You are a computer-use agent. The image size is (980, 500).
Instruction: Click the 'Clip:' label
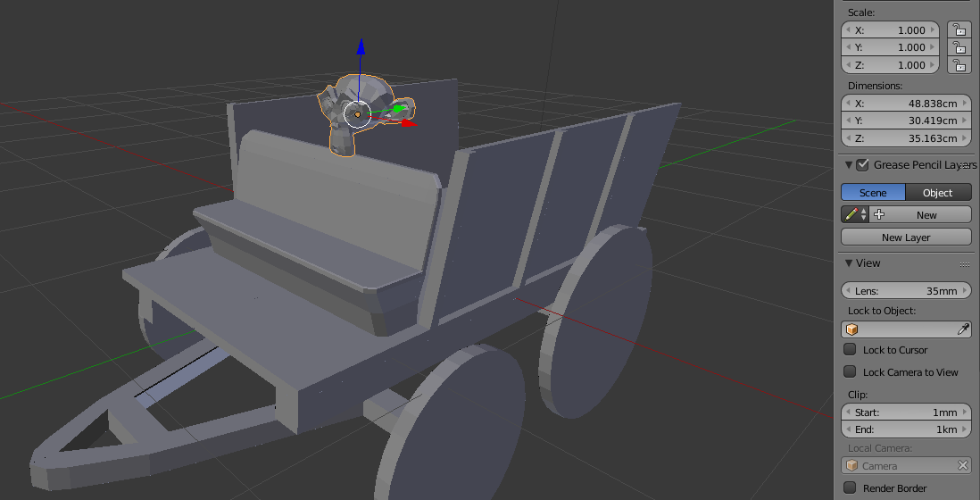click(x=858, y=395)
